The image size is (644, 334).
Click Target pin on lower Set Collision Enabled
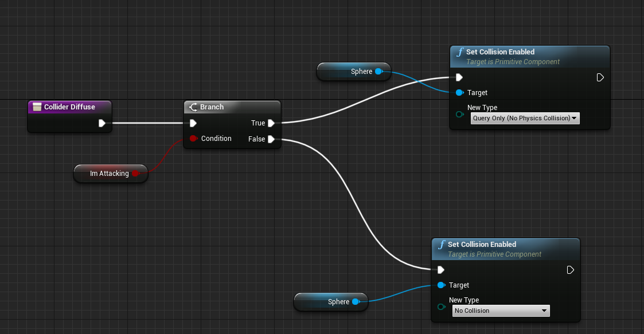pyautogui.click(x=440, y=285)
